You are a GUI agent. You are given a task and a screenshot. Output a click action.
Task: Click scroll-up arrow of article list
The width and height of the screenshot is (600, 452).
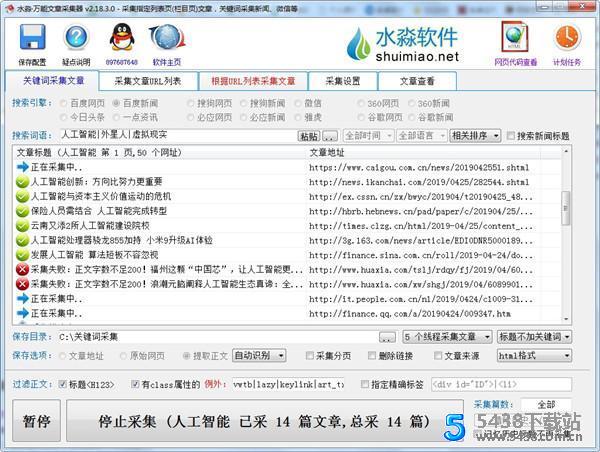[566, 152]
